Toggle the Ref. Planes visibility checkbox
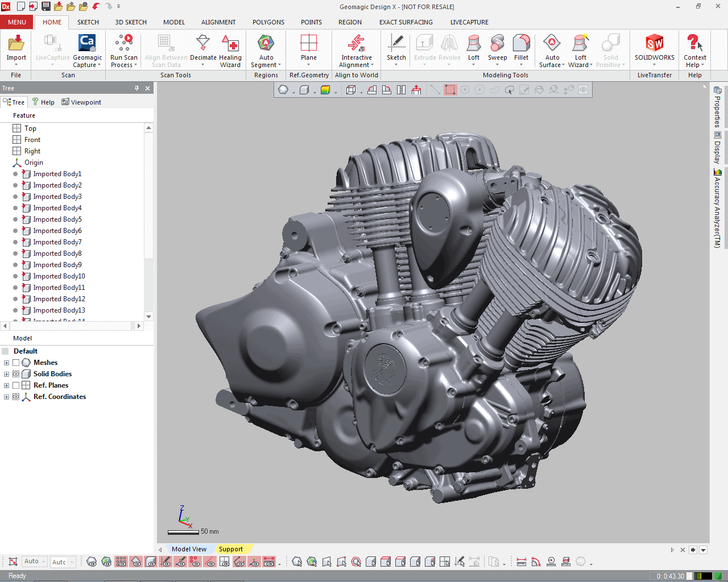Screen dimensions: 728x582 point(16,385)
